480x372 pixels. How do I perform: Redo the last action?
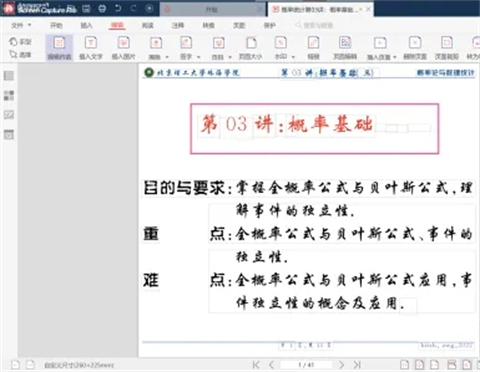click(x=133, y=8)
